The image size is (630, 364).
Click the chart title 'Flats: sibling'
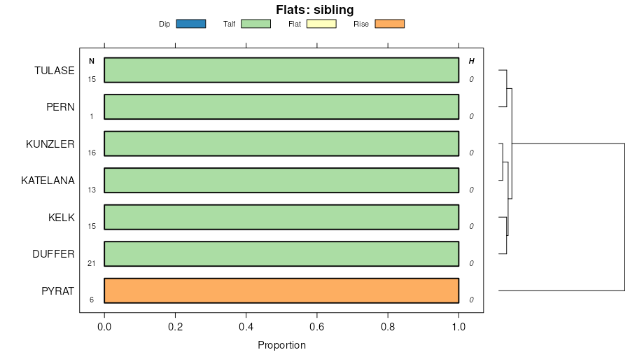314,10
